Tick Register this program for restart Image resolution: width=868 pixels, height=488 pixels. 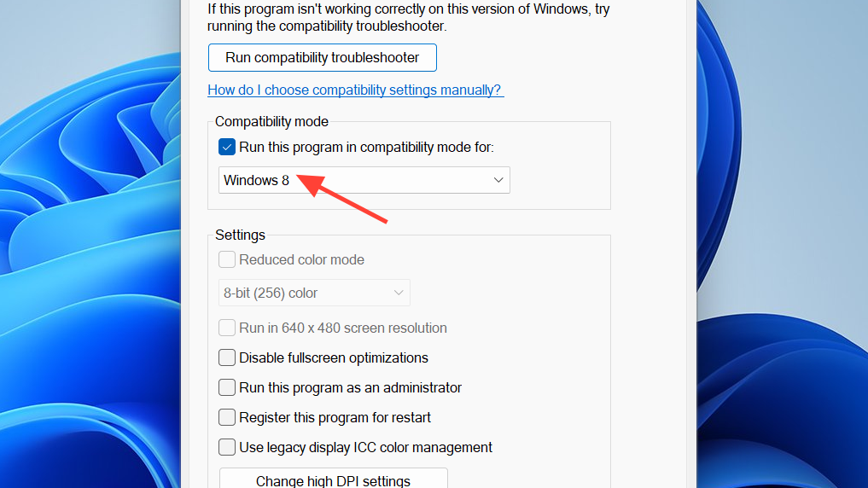227,417
